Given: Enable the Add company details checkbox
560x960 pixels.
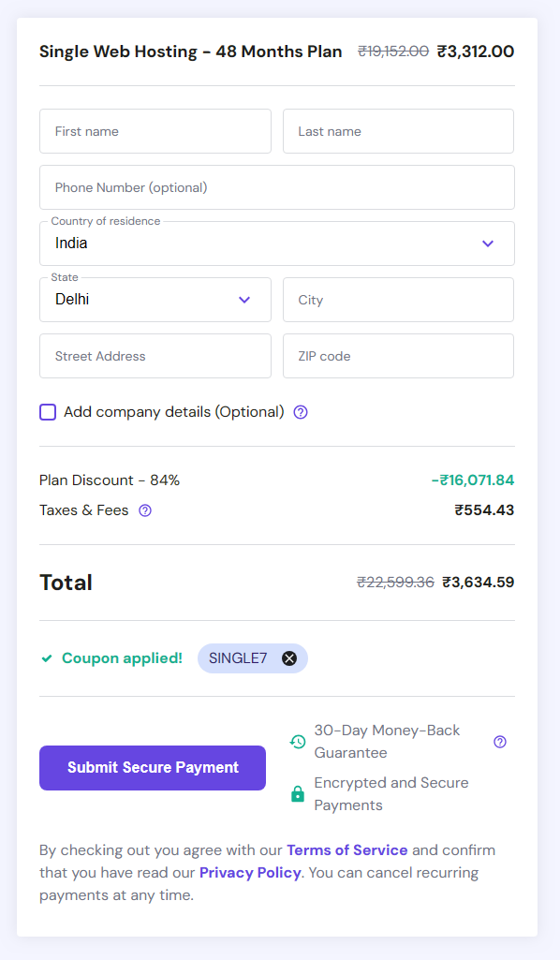Looking at the screenshot, I should click(48, 412).
